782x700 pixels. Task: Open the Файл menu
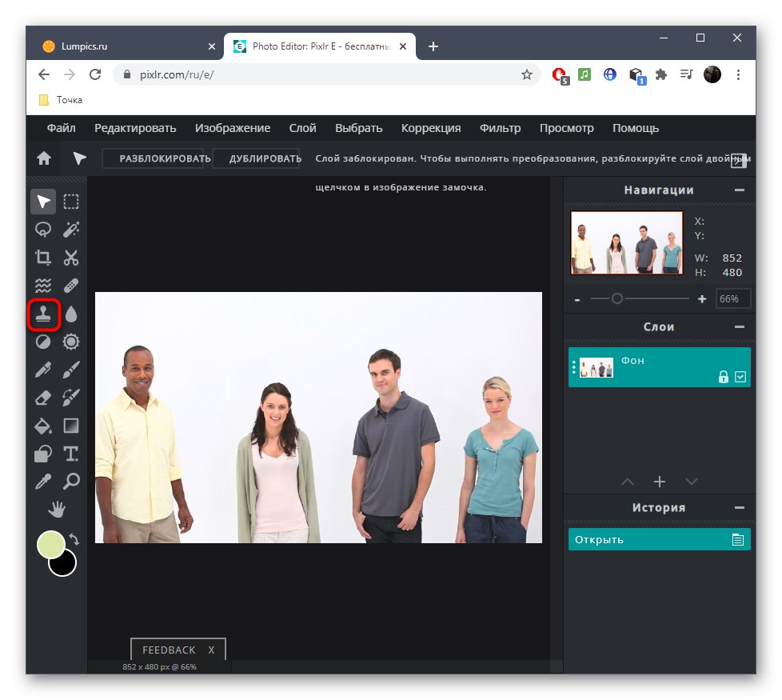click(x=62, y=128)
